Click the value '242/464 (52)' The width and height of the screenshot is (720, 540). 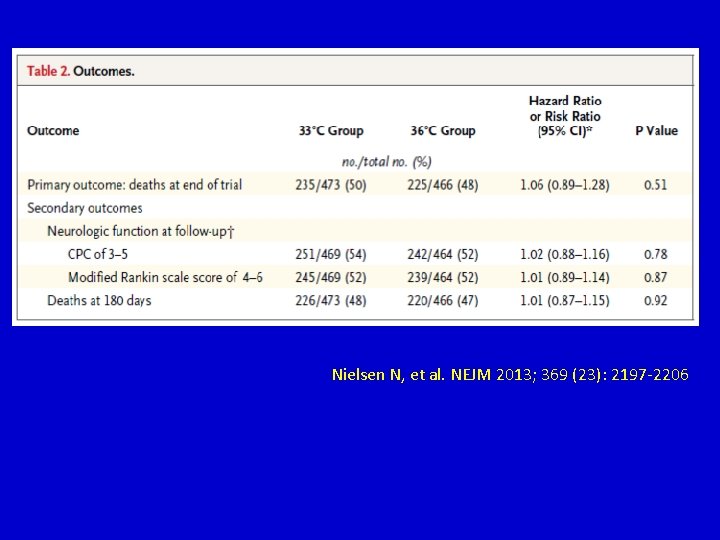coord(443,254)
